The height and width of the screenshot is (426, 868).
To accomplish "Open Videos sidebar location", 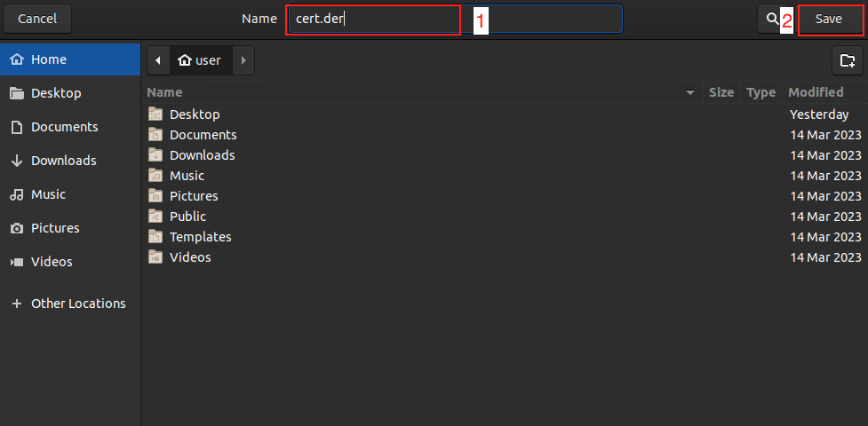I will (52, 262).
